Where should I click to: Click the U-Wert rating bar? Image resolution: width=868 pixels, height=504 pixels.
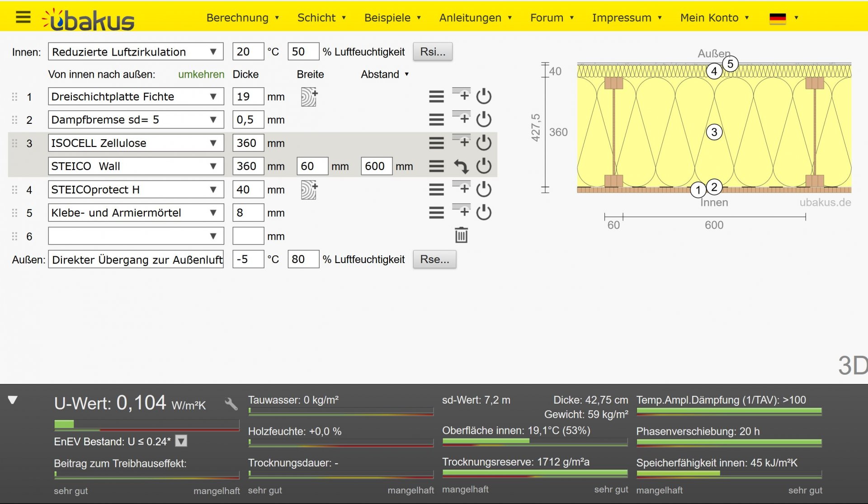tap(146, 425)
